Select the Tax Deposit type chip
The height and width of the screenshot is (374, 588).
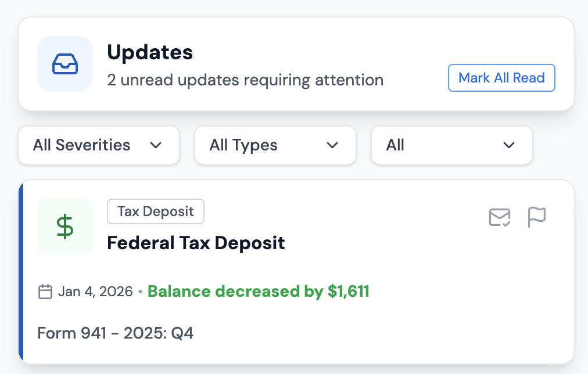click(155, 211)
